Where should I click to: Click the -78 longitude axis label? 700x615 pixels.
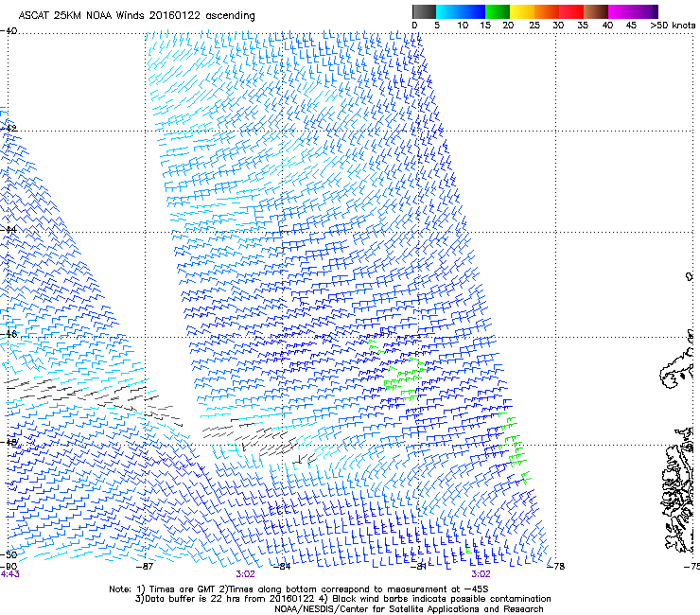[x=556, y=567]
